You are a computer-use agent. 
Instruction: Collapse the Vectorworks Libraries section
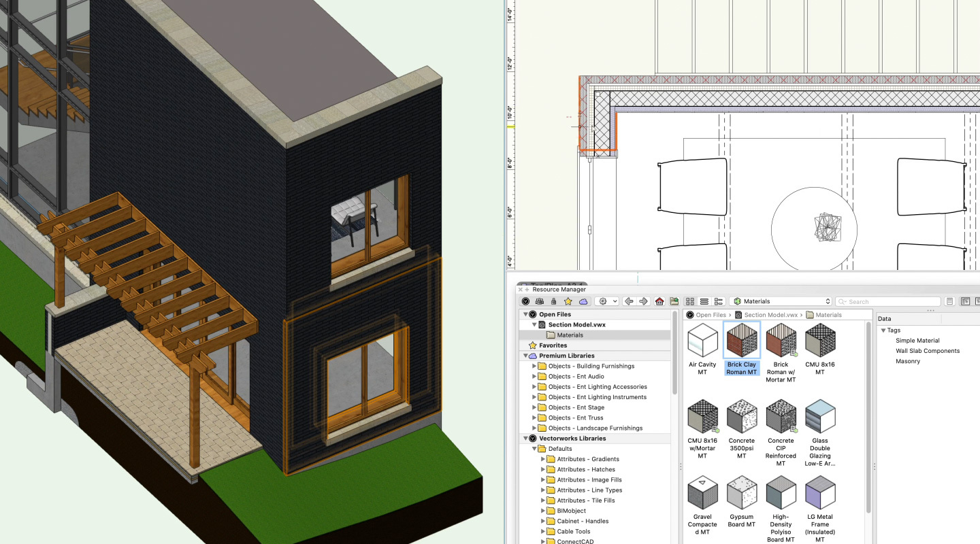click(525, 439)
